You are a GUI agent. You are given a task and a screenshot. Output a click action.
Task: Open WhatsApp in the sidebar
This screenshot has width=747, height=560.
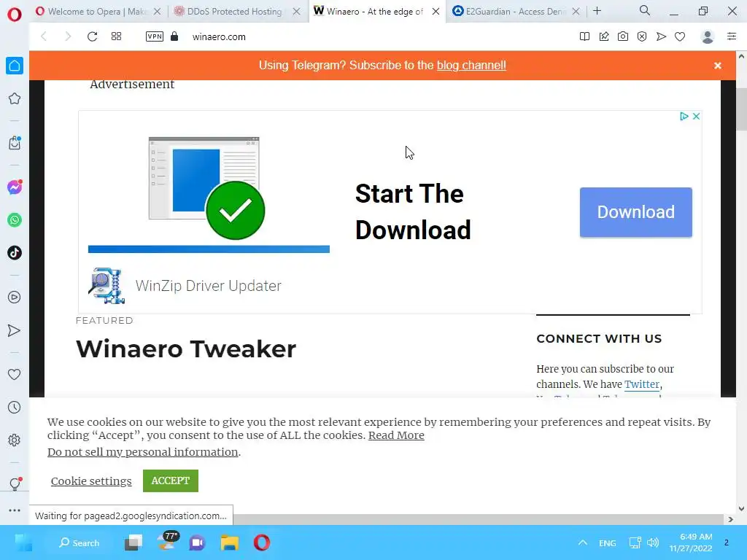[x=15, y=220]
